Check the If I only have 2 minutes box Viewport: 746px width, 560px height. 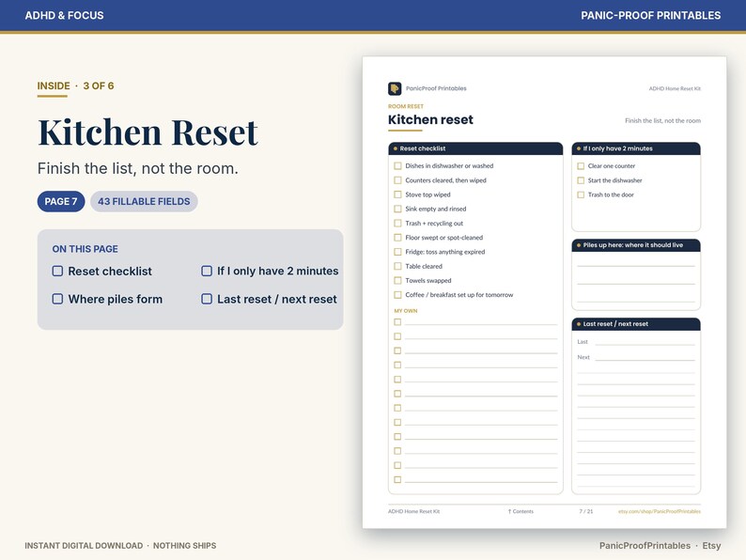[207, 272]
